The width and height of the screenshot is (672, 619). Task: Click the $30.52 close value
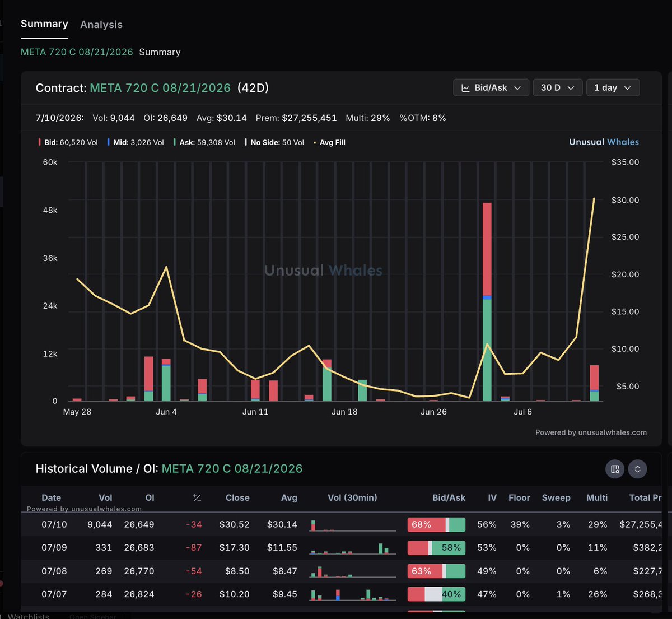[x=234, y=525]
